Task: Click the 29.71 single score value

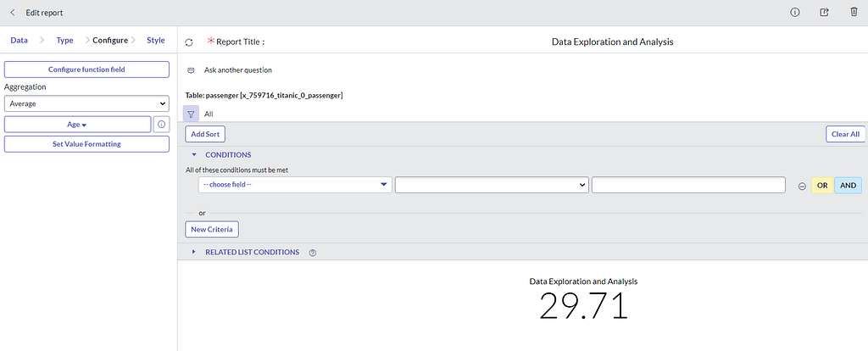Action: [584, 305]
